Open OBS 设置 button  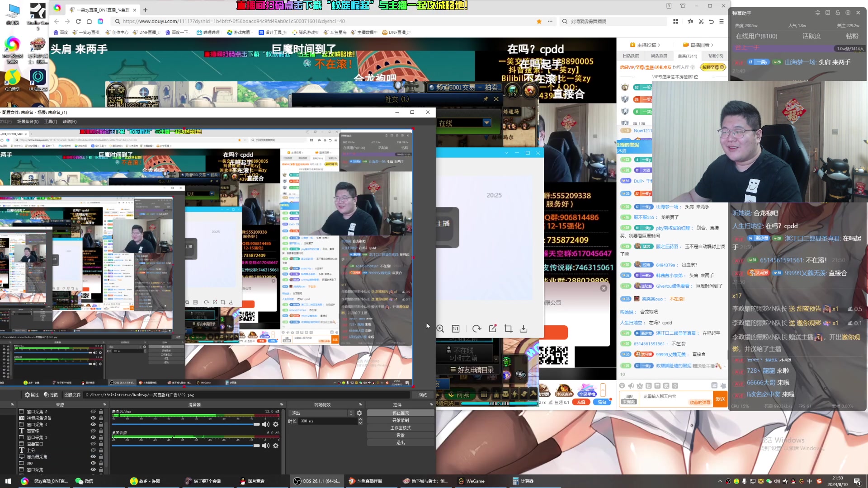click(x=401, y=435)
